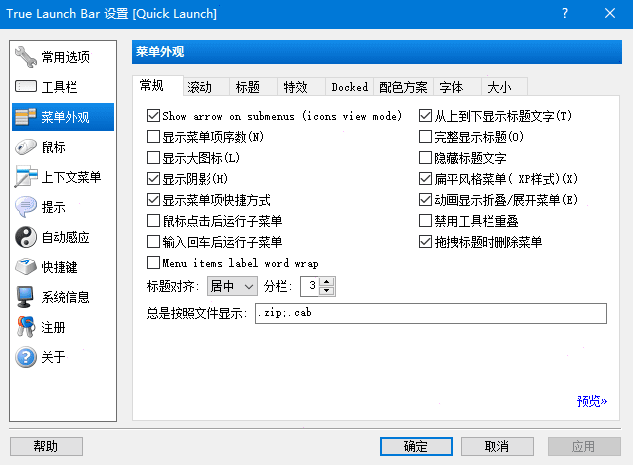Click the title bar help question mark
The image size is (633, 465).
565,13
